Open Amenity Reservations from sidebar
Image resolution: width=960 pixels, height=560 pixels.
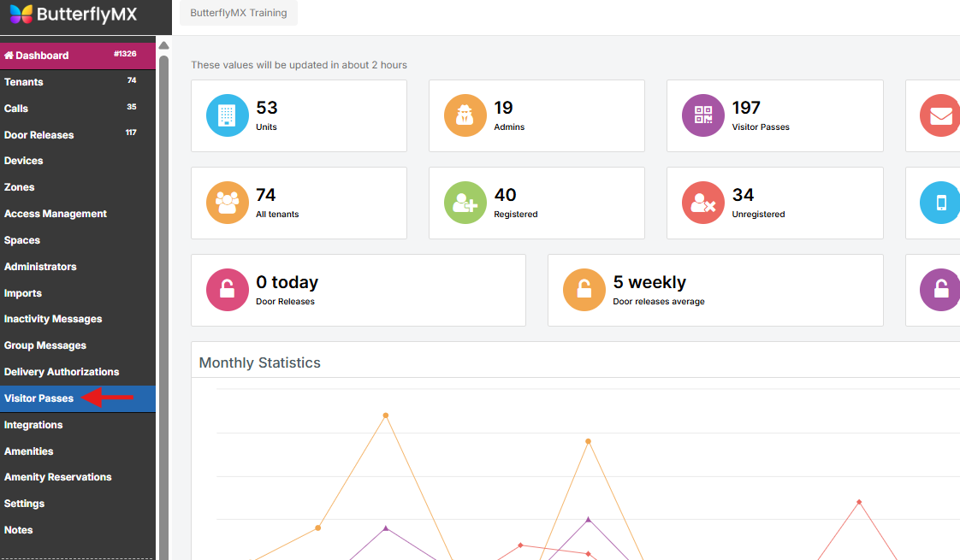[58, 477]
